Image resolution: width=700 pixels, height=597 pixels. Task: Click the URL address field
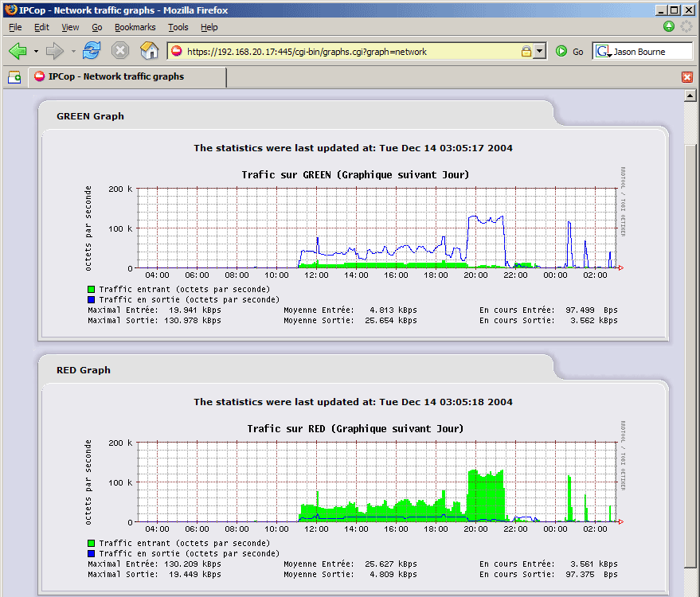tap(342, 52)
